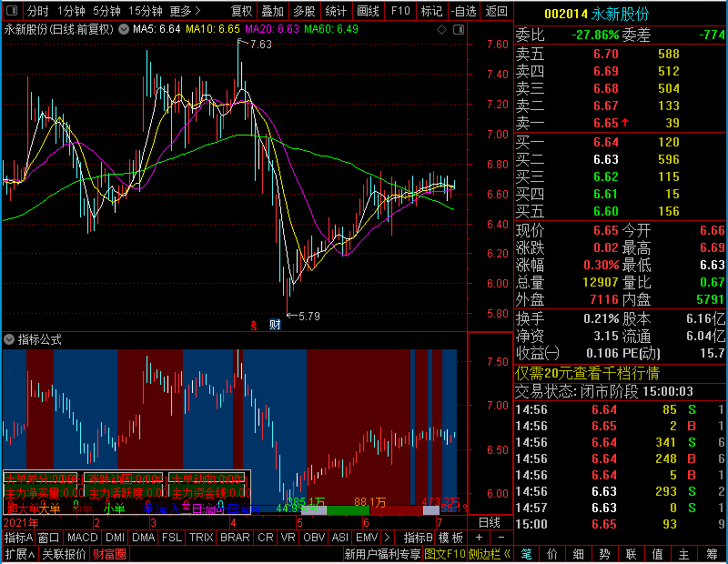Select the 值 value tab

click(x=657, y=554)
